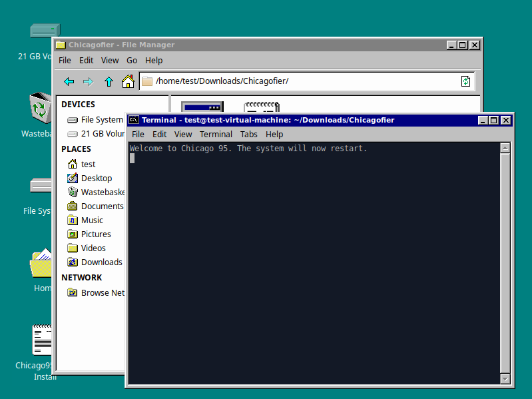Open the View menu in File Manager
Image resolution: width=532 pixels, height=399 pixels.
[x=110, y=61]
